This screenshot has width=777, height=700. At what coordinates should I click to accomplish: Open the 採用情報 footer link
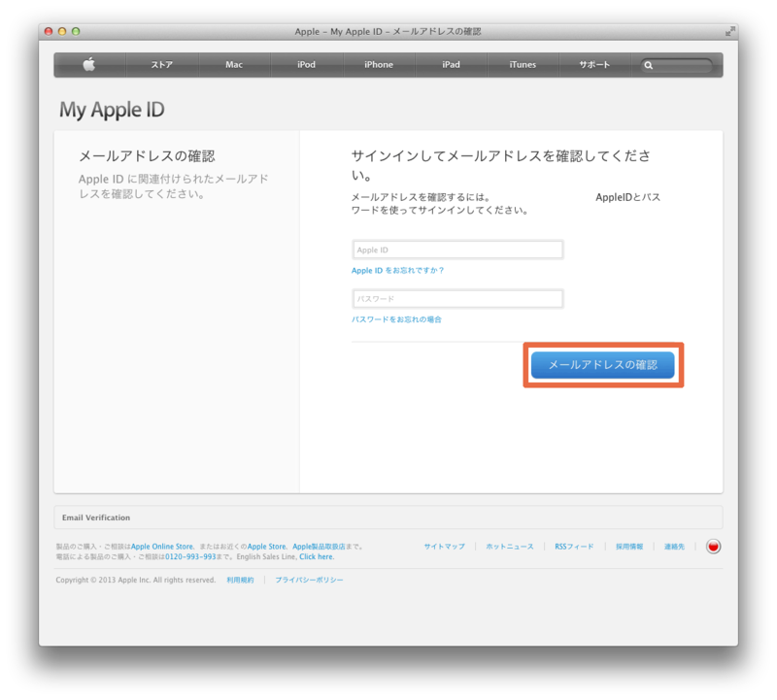[629, 547]
